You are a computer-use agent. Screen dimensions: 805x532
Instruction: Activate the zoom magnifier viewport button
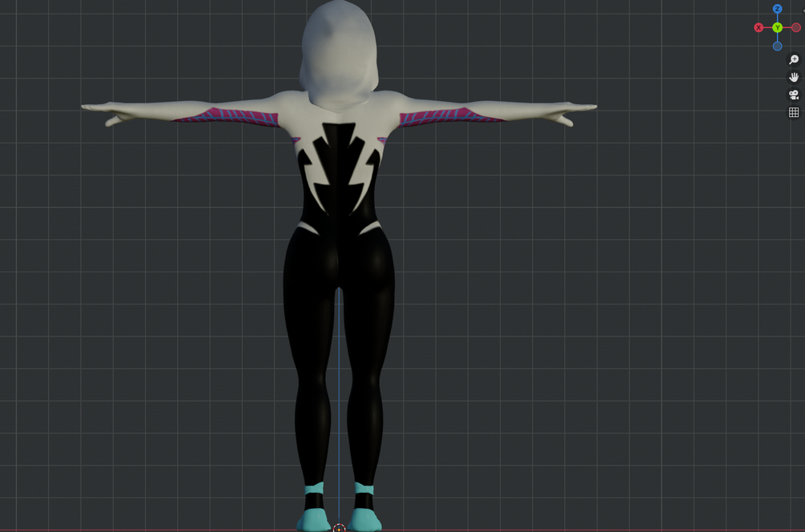coord(794,59)
